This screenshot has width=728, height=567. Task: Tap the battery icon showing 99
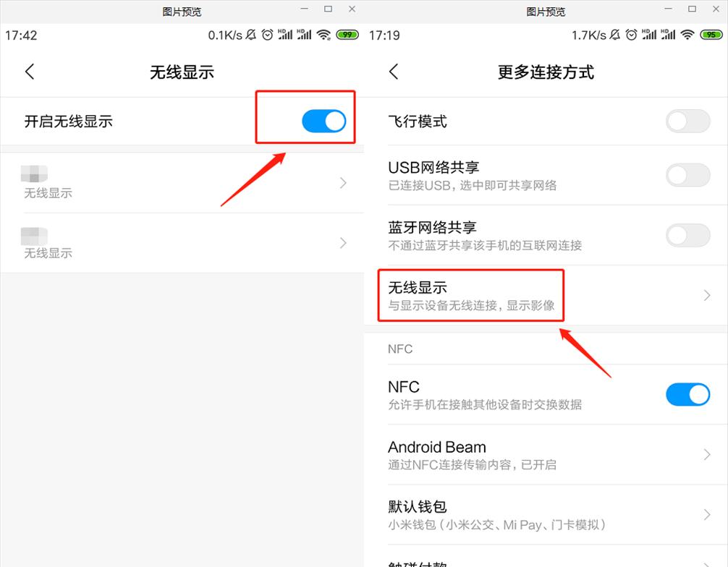pos(347,35)
